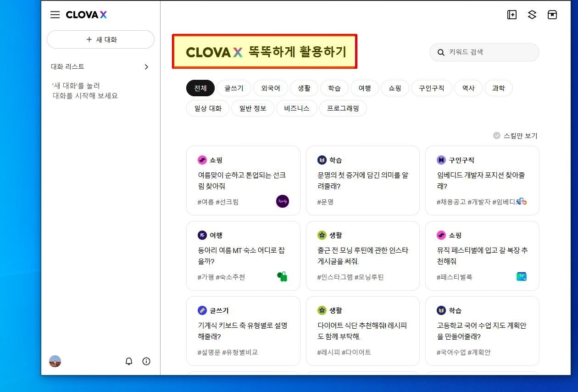Open the sunscreen recommendation prompt text
578x392 pixels.
pos(242,181)
